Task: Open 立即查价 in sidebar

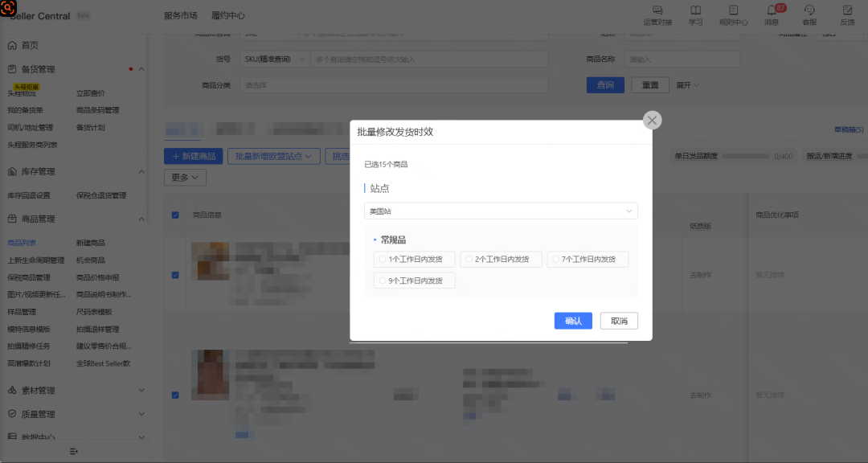Action: 90,93
